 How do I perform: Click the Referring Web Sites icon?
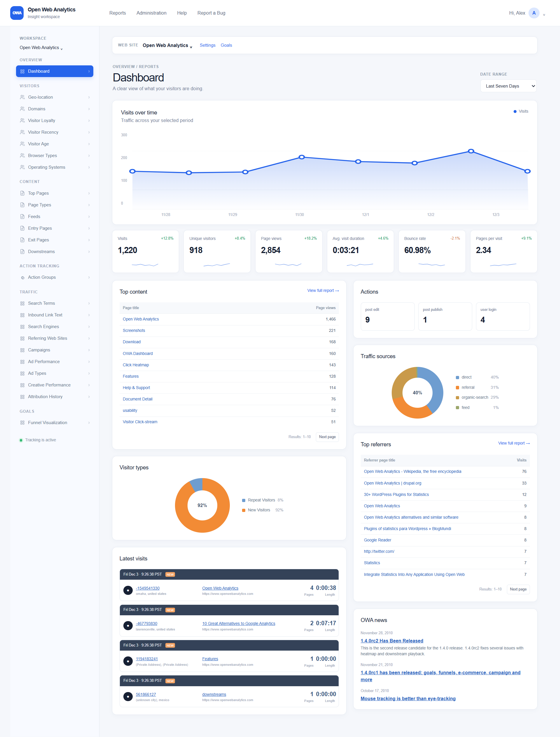click(x=22, y=339)
